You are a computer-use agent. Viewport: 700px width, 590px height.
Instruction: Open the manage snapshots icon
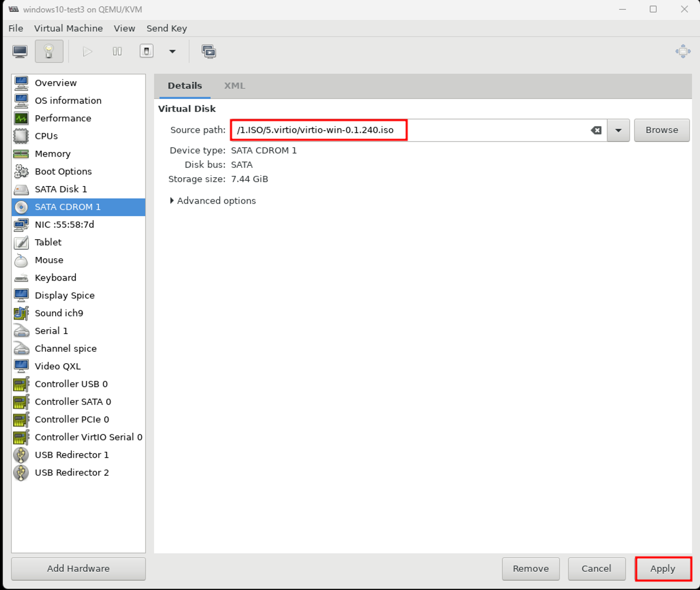[x=209, y=51]
